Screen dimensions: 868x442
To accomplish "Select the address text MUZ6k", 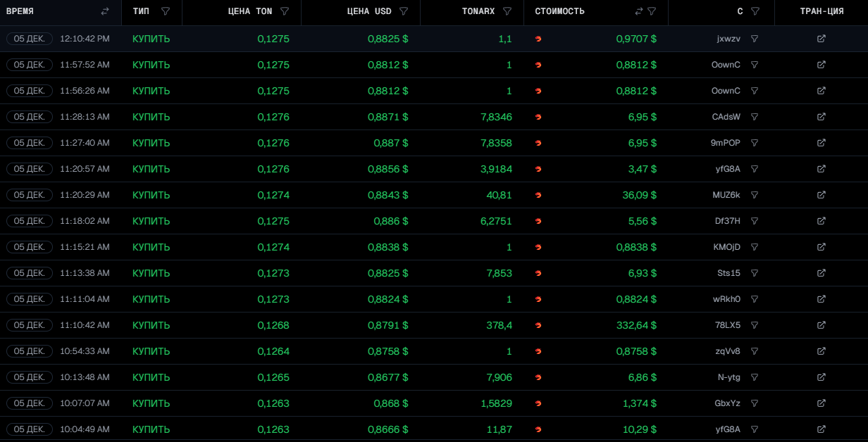I will coord(726,195).
